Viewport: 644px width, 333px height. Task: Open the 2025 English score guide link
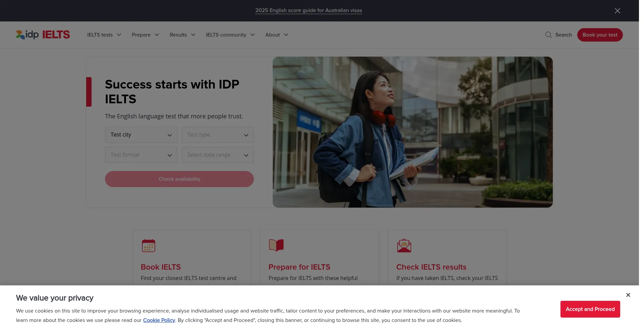[x=309, y=10]
